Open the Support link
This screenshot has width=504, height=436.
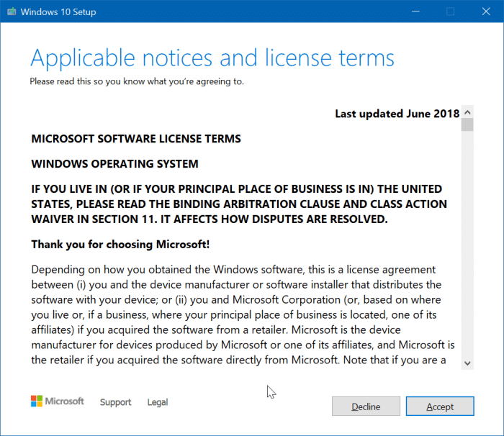(x=115, y=402)
